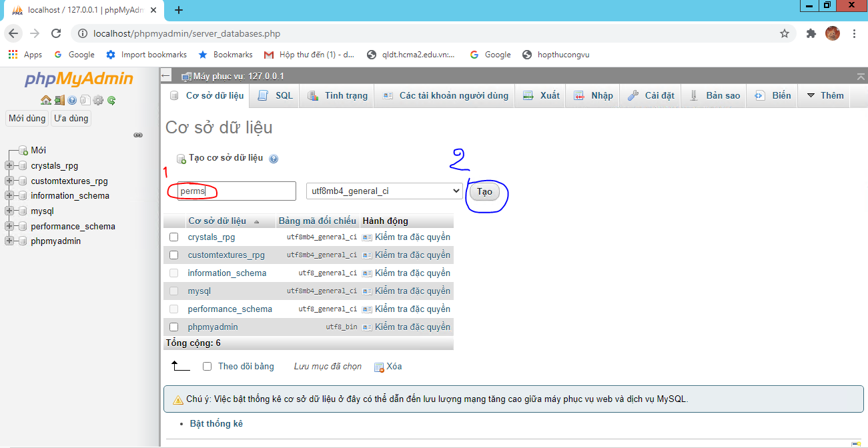Switch to the SQL tab
Viewport: 868px width, 448px height.
point(275,95)
